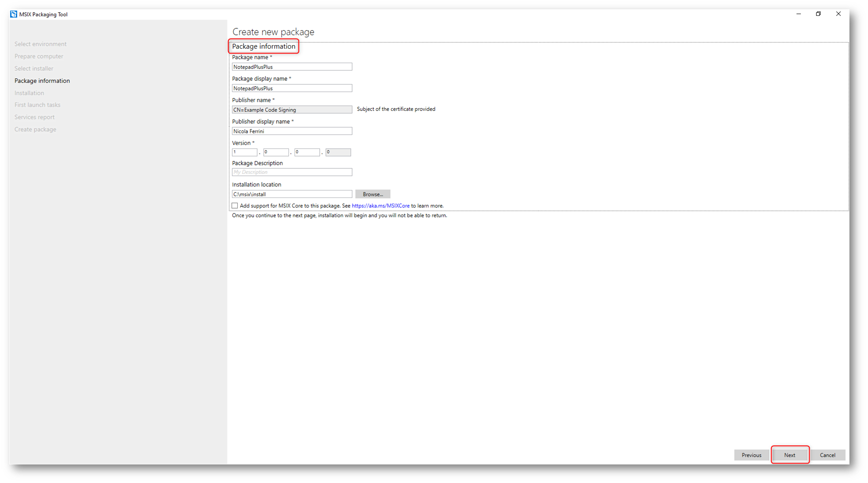Click the Package Description field

292,172
